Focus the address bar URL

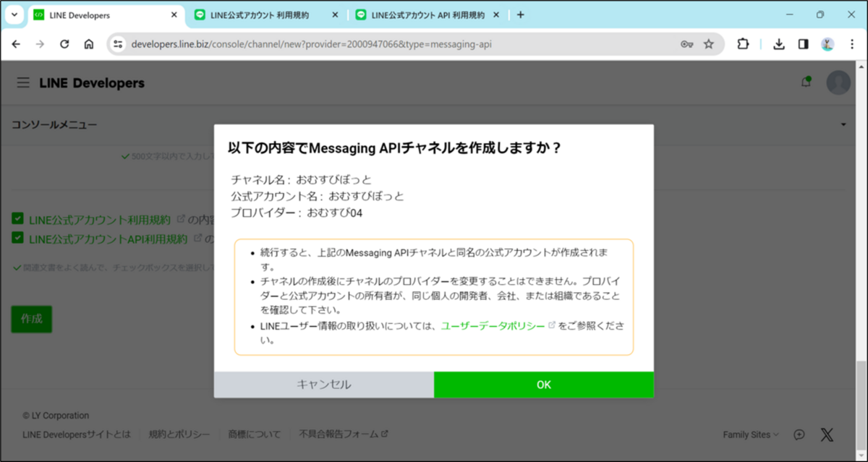pyautogui.click(x=312, y=44)
